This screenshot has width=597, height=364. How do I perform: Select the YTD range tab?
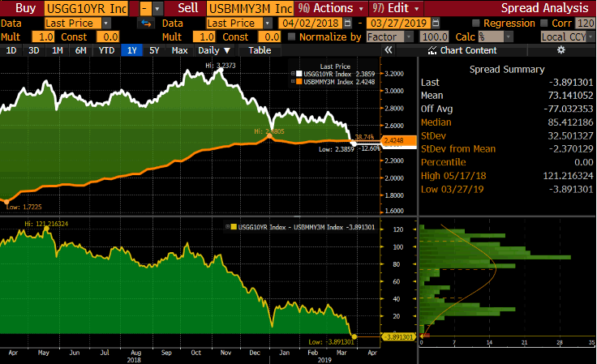pyautogui.click(x=106, y=50)
